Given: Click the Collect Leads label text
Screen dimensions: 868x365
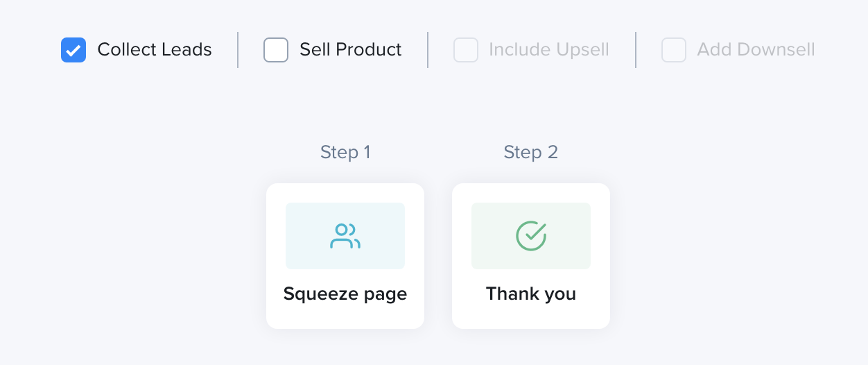Looking at the screenshot, I should point(155,50).
